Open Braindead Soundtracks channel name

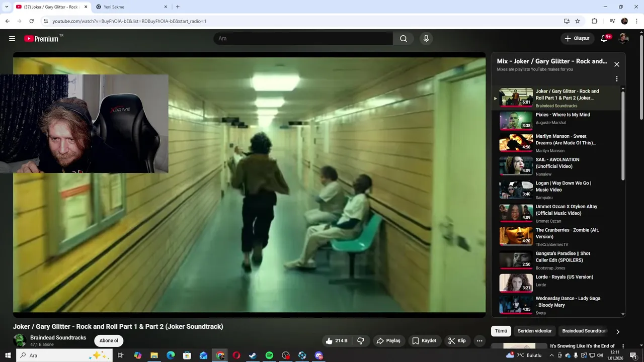pyautogui.click(x=58, y=338)
